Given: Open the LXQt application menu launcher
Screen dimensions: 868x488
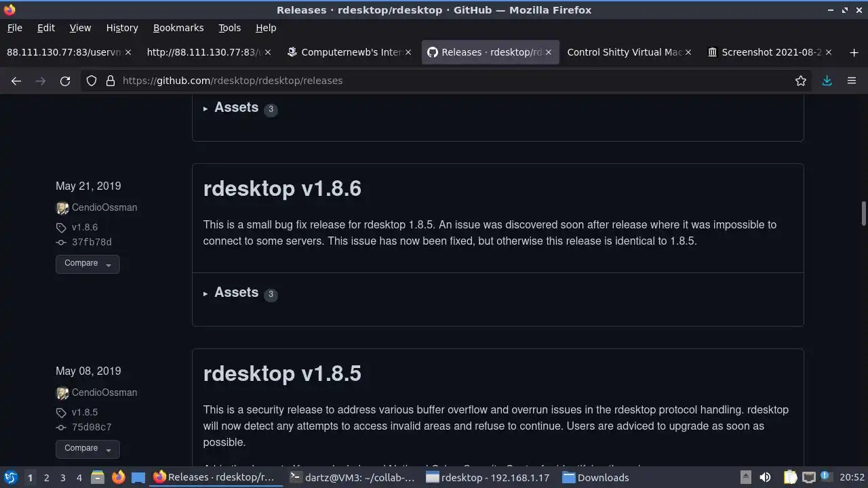Looking at the screenshot, I should pyautogui.click(x=10, y=477).
